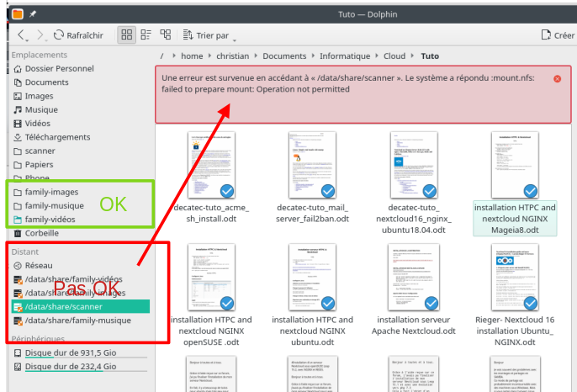This screenshot has width=577, height=392.
Task: Select decatec-tuto_nextcloud16_nginx_ubuntu18.04.odt thumbnail
Action: coord(414,165)
